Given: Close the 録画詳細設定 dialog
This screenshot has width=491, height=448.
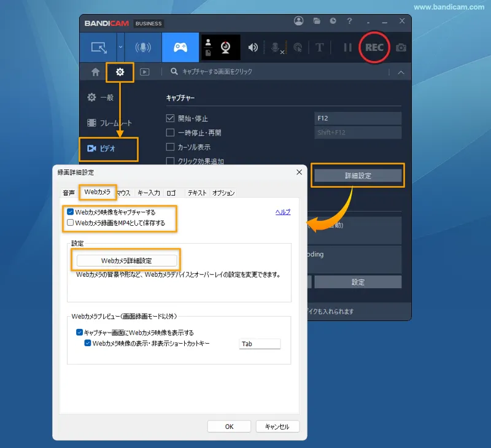Looking at the screenshot, I should click(x=299, y=172).
